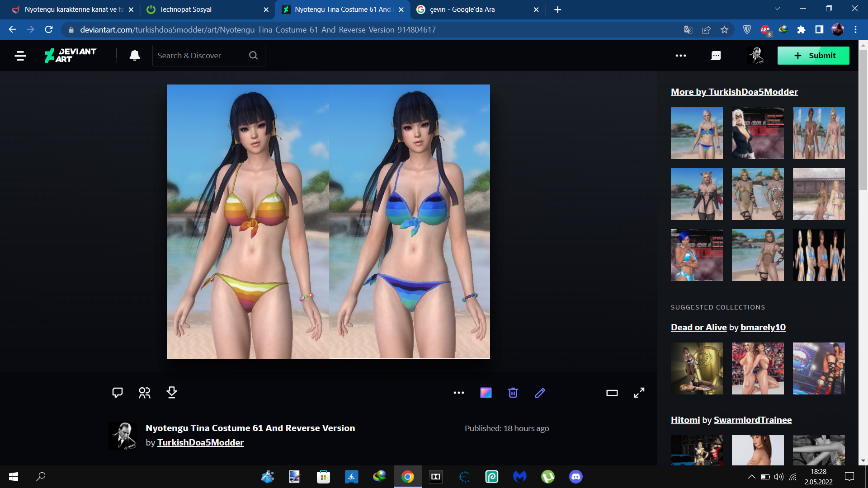
Task: Expand artwork to fullscreen
Action: (639, 393)
